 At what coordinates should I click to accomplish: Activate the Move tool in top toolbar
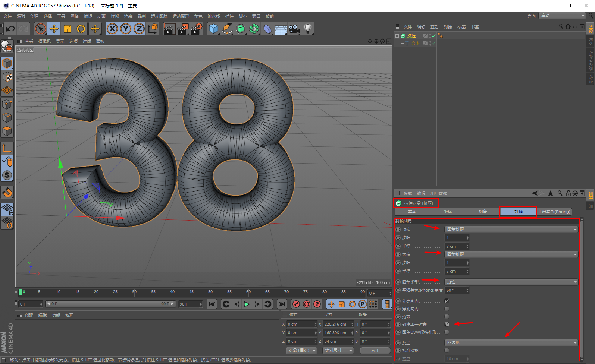[x=54, y=29]
